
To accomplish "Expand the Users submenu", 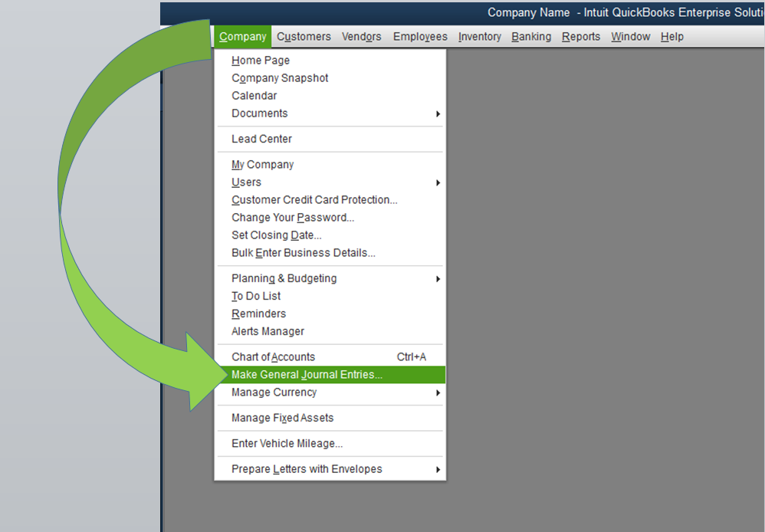I will pos(438,182).
